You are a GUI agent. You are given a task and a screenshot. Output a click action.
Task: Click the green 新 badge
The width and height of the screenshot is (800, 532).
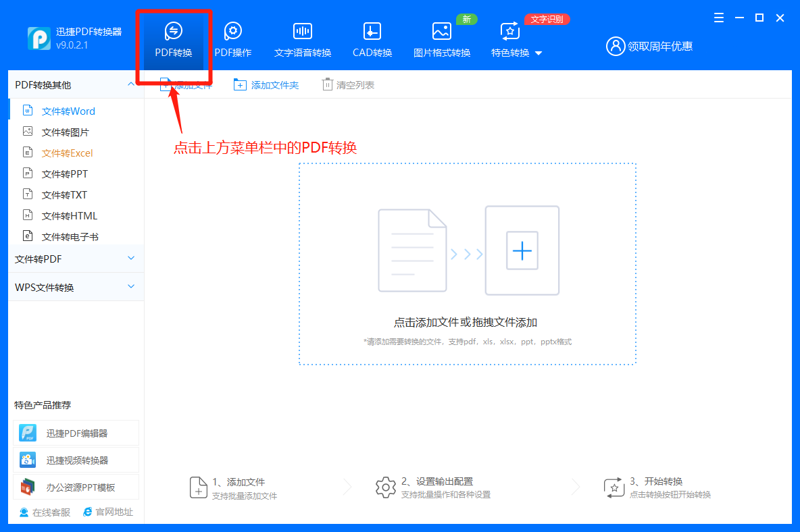click(x=466, y=20)
